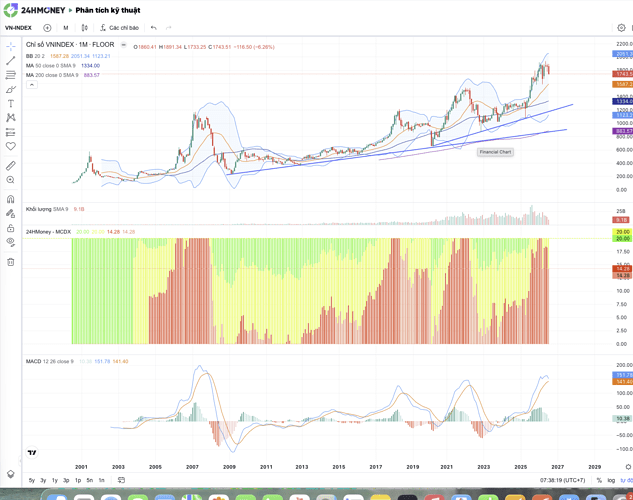Toggle hide all drawings eye icon
This screenshot has width=633, height=500.
pyautogui.click(x=10, y=242)
